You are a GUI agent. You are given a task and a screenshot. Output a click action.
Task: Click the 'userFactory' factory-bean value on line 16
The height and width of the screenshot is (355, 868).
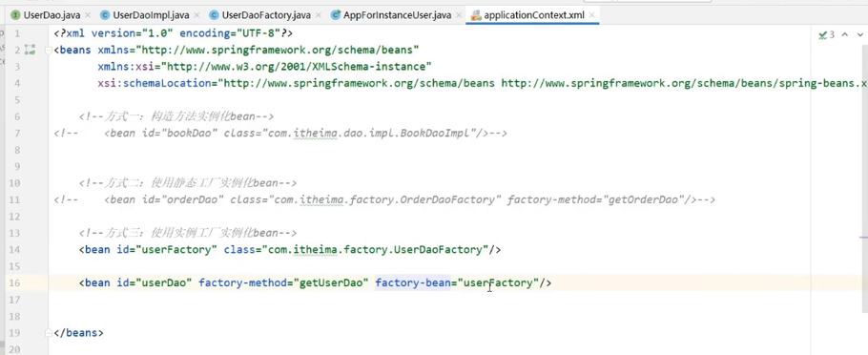498,283
